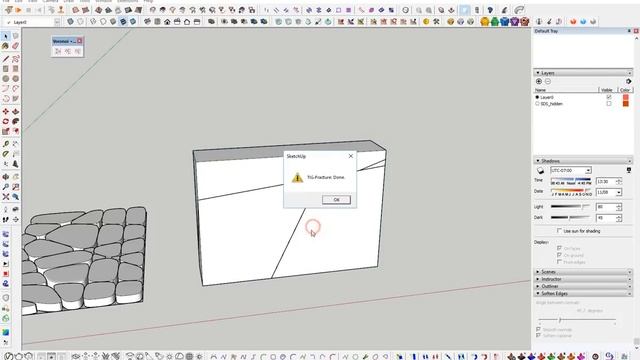Click the red sphere toolbar icon
The height and width of the screenshot is (360, 640).
(x=573, y=22)
